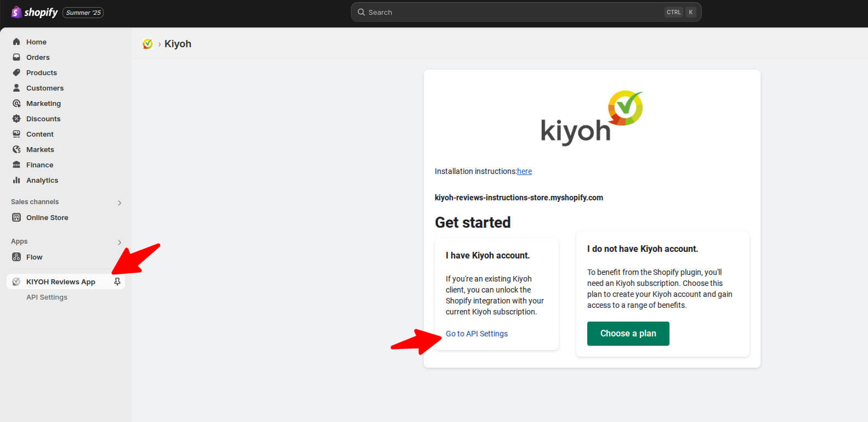Image resolution: width=868 pixels, height=422 pixels.
Task: Select Discounts in the sidebar
Action: [x=43, y=119]
